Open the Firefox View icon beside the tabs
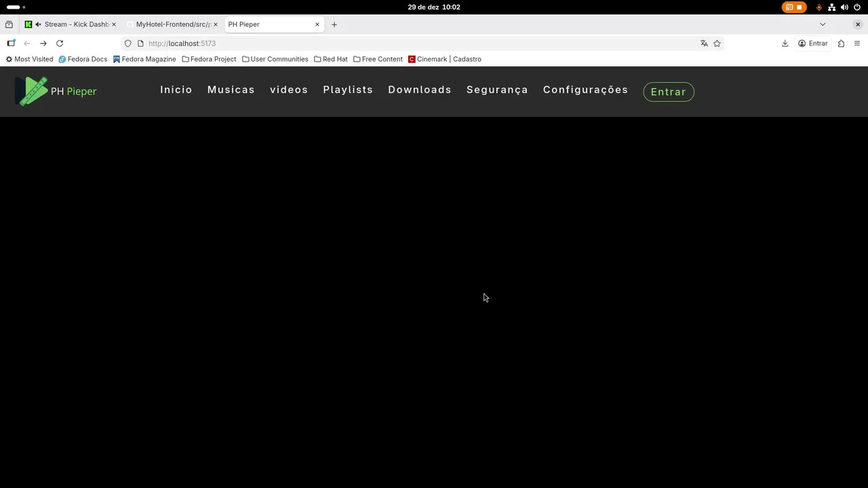 pos(9,24)
